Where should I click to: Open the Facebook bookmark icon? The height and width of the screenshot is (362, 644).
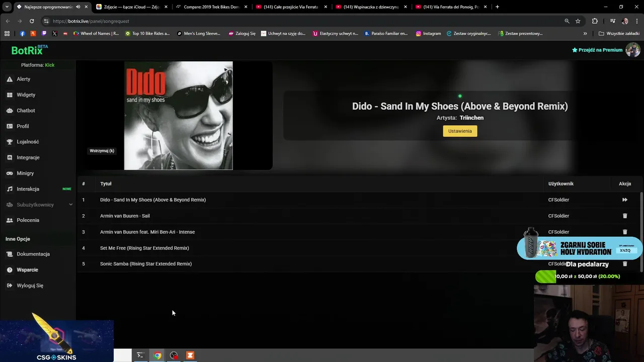coord(22,34)
